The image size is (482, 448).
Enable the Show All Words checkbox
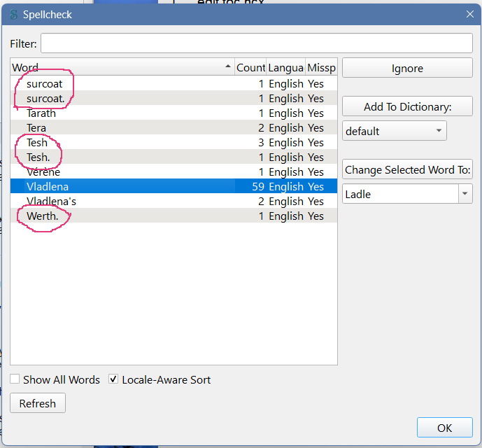pos(15,380)
